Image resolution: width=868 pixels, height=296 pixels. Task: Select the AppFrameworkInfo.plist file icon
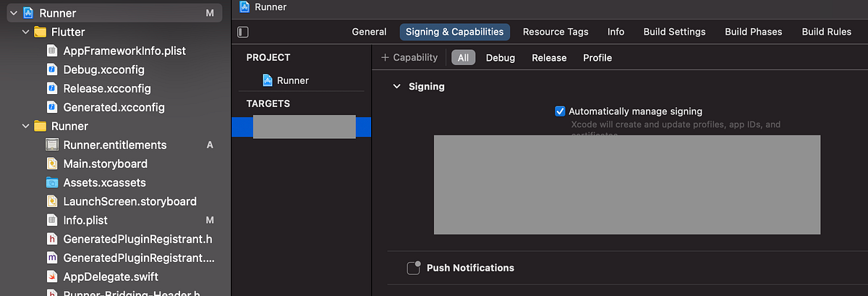[x=52, y=51]
